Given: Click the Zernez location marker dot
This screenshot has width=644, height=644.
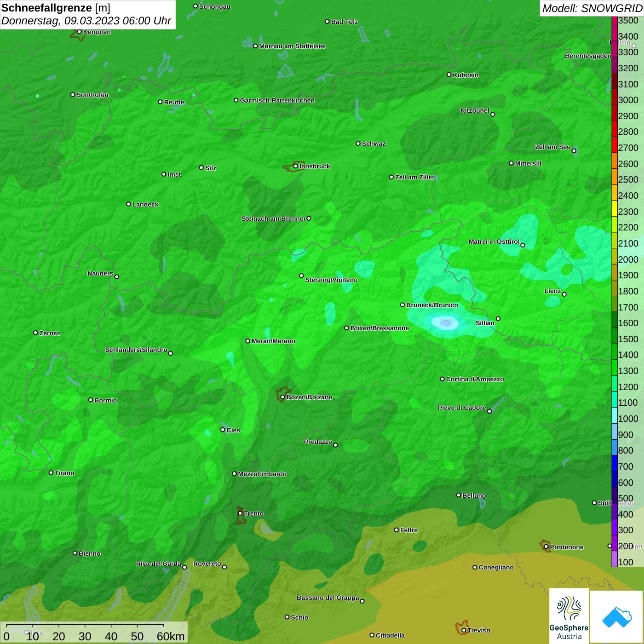Looking at the screenshot, I should coord(35,333).
